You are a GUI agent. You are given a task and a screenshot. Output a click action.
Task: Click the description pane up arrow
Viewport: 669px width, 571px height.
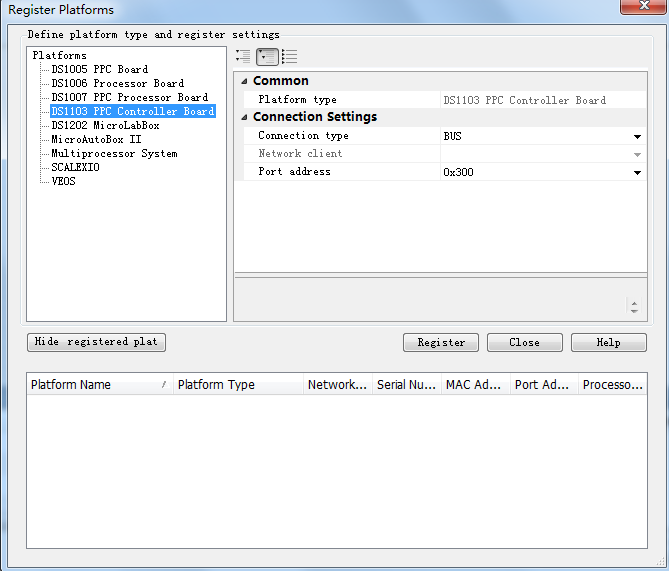(x=634, y=303)
